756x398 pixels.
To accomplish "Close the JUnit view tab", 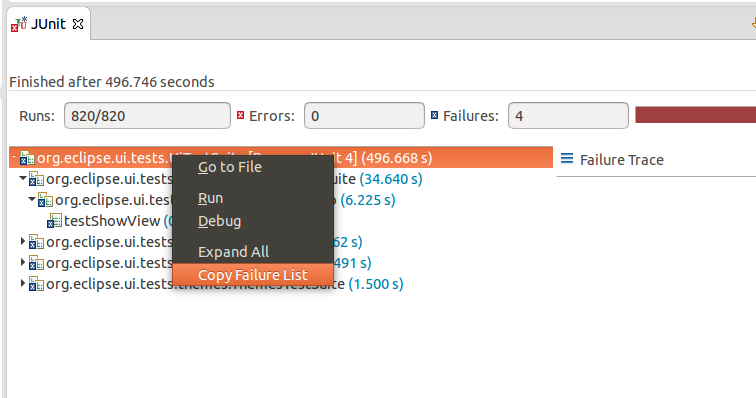I will point(78,24).
